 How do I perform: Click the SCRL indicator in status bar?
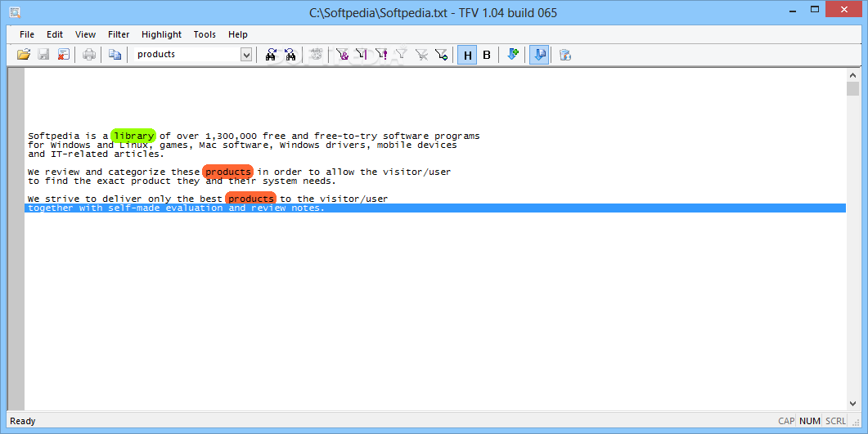pos(835,421)
